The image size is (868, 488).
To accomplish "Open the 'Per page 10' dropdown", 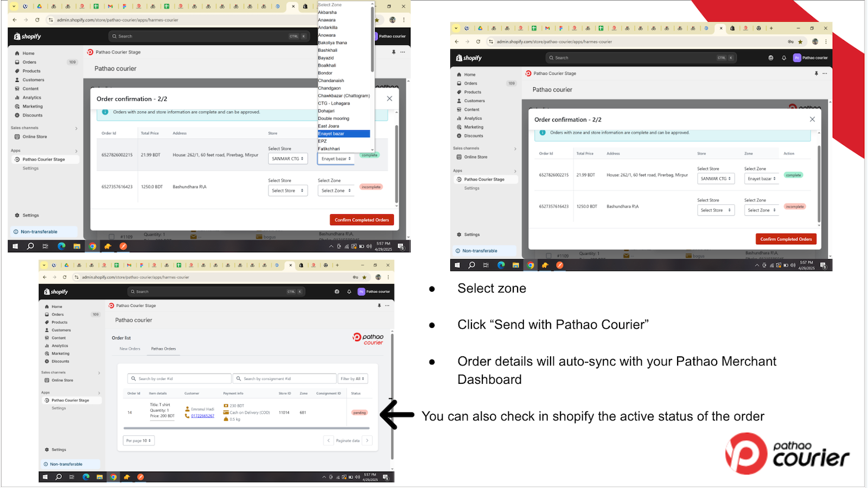I will click(139, 440).
